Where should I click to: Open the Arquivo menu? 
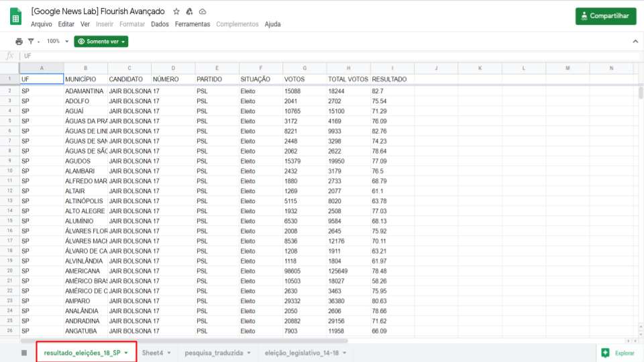tap(41, 24)
